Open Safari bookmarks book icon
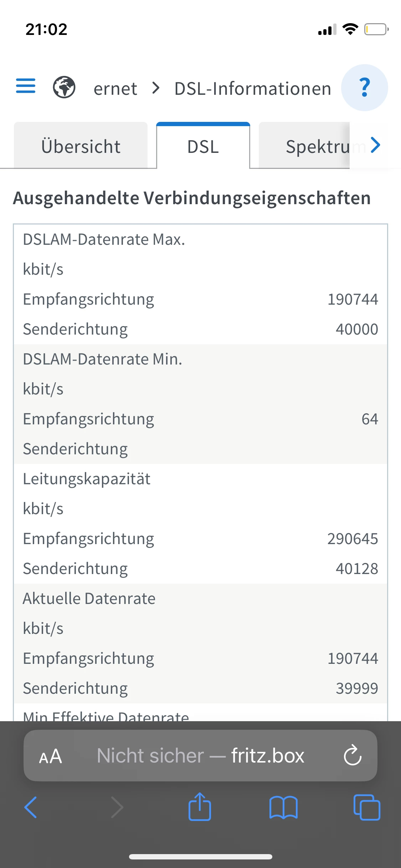This screenshot has height=868, width=401. click(283, 807)
